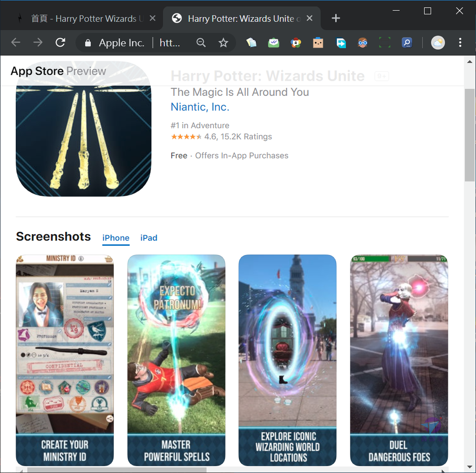Select the Harry Potter: Wizards Unite tab
Screen dimensions: 476x473
pyautogui.click(x=241, y=19)
